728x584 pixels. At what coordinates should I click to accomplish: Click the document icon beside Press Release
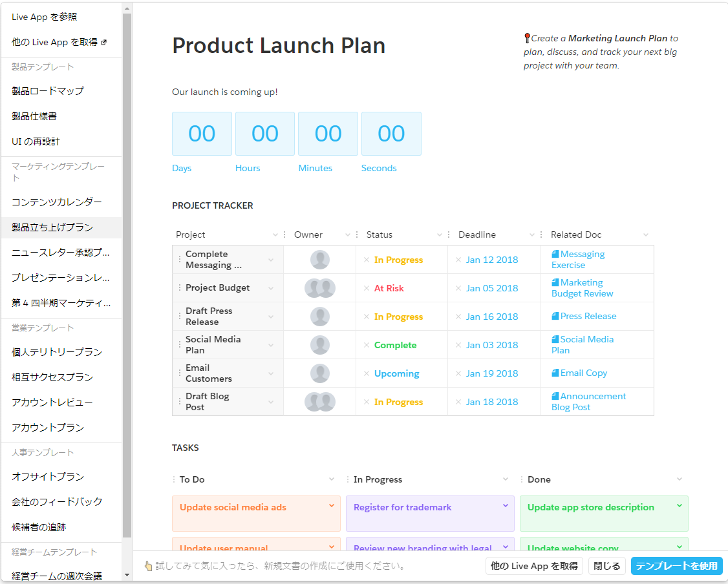(555, 317)
